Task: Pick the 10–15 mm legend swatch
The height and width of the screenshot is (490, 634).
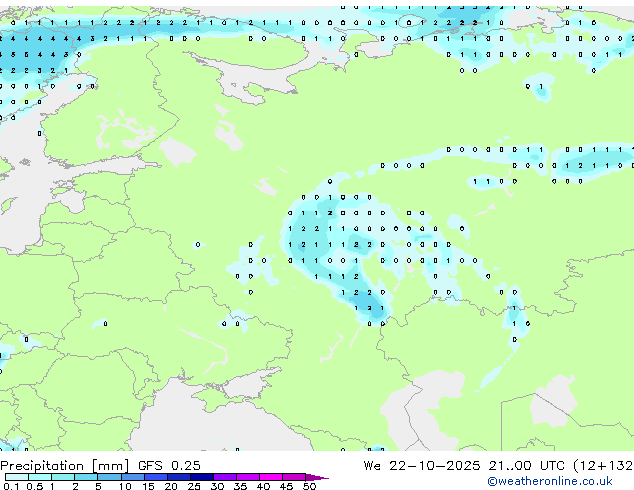Action: (x=133, y=477)
